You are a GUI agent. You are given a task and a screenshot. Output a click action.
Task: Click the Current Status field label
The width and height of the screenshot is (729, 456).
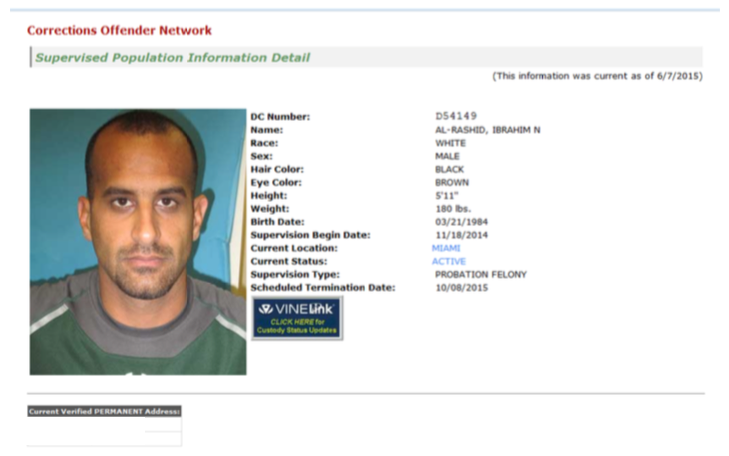coord(289,261)
